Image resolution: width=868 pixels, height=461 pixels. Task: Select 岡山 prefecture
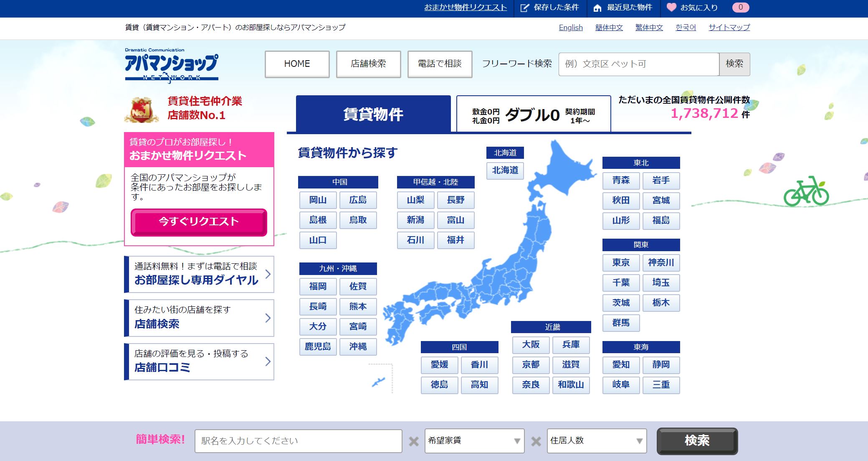pos(318,200)
